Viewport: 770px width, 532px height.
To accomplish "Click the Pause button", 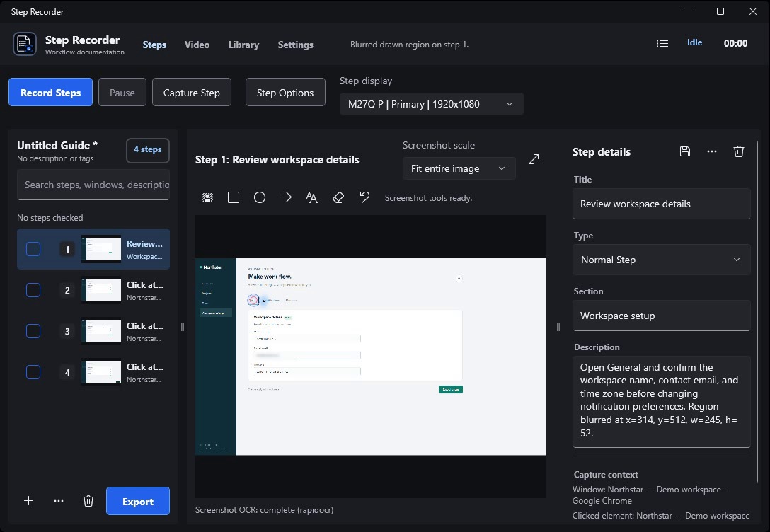I will pos(122,92).
